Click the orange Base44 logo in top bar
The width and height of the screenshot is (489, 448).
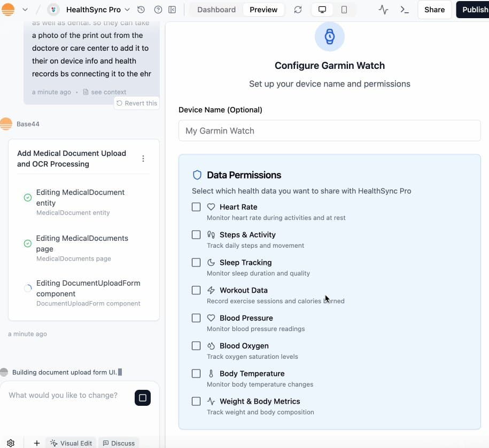point(8,10)
